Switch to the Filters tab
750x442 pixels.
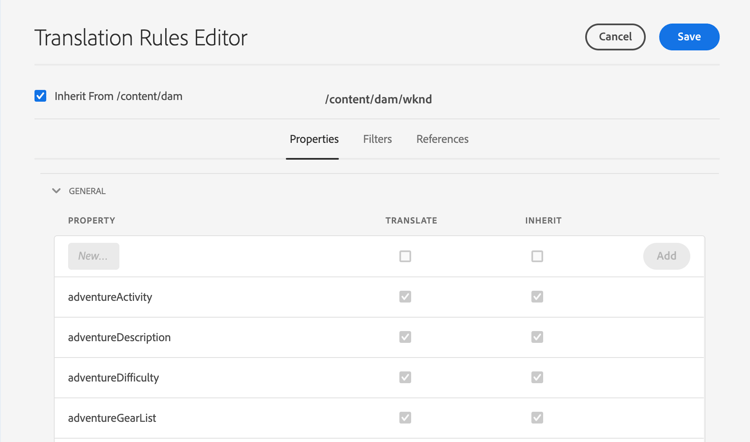pyautogui.click(x=377, y=139)
